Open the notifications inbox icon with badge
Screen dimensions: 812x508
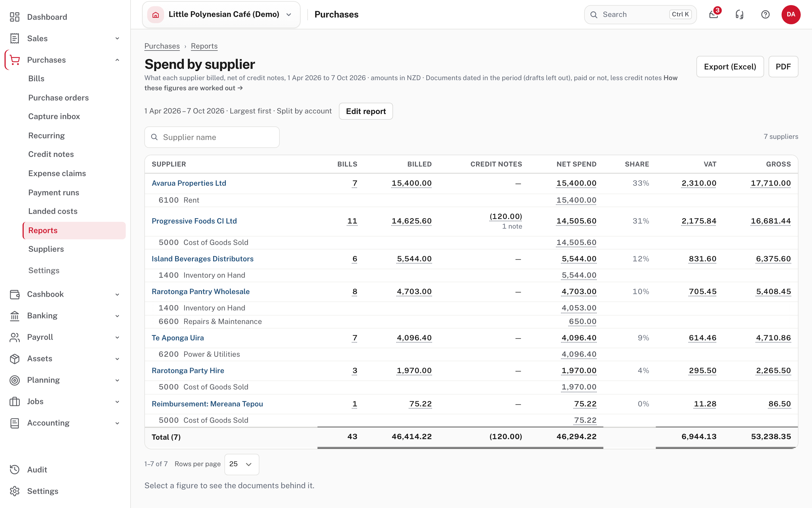714,14
